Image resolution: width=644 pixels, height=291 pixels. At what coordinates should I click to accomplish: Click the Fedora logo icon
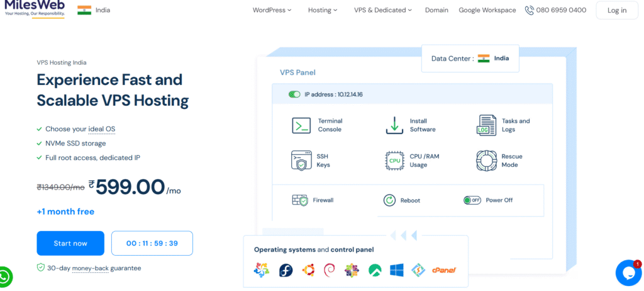(x=286, y=270)
